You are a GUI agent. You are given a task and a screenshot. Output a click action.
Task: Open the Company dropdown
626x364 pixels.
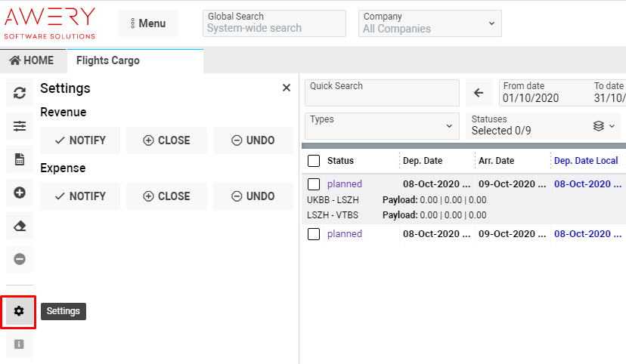(430, 23)
